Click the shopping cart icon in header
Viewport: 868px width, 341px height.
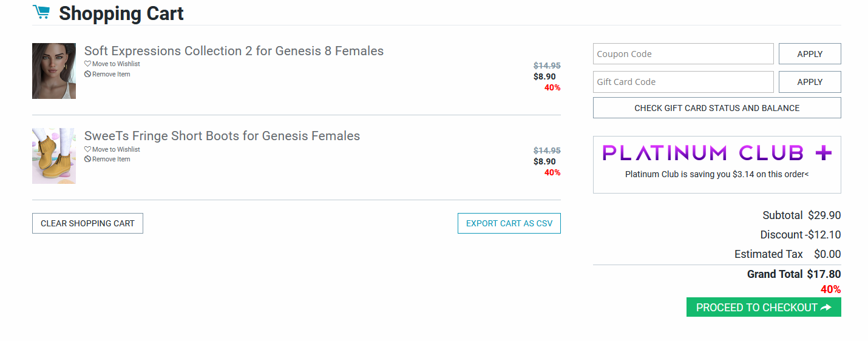coord(41,12)
